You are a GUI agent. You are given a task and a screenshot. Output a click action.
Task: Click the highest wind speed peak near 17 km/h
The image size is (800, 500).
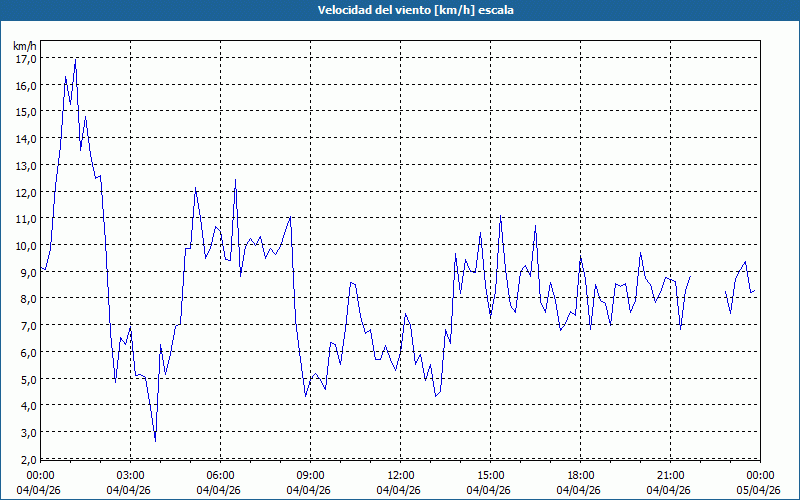[x=75, y=61]
